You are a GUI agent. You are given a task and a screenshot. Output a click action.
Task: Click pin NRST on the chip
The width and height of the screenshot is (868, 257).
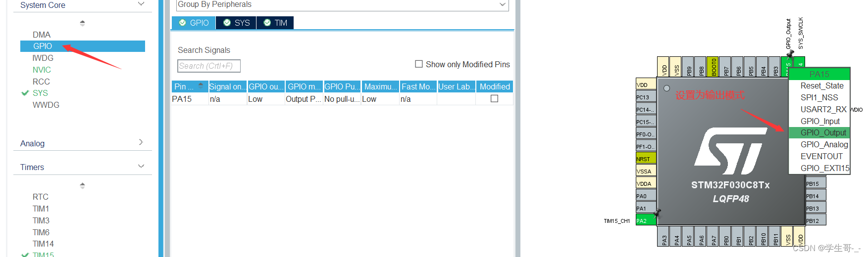tap(646, 159)
